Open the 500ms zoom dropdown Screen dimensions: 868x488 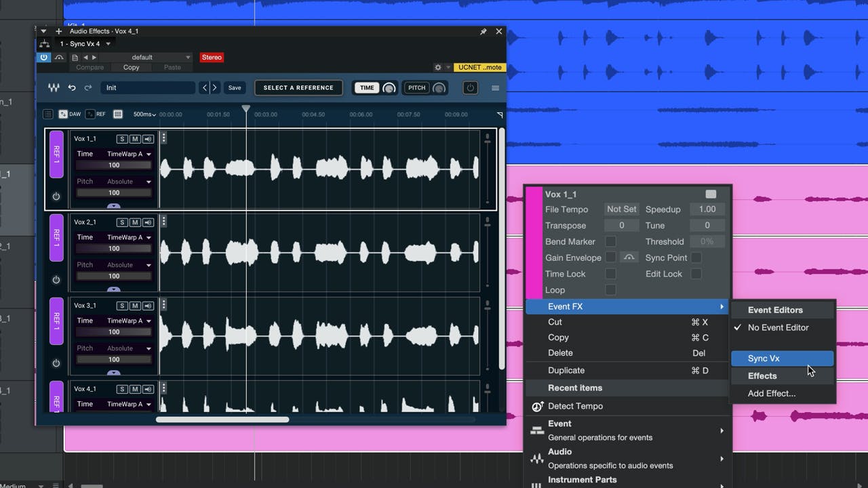coord(144,115)
